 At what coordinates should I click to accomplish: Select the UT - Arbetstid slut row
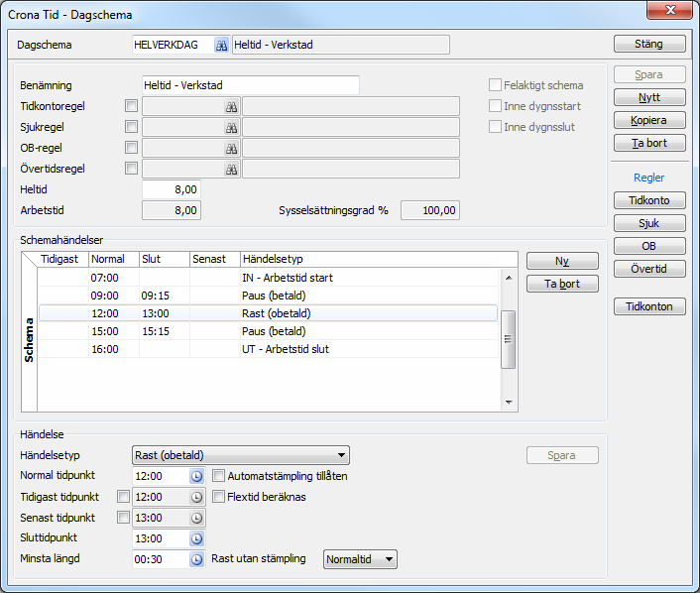[269, 349]
